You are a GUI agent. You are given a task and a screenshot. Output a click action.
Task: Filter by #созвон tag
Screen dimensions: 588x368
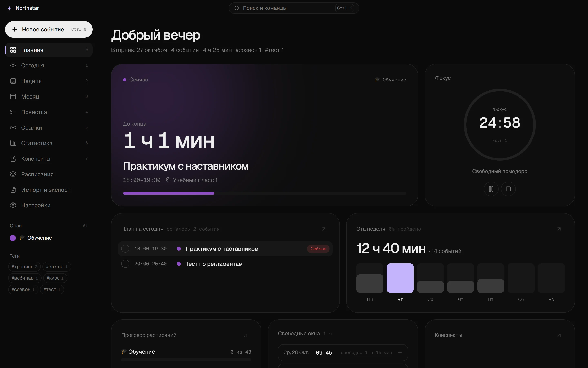[x=23, y=289]
